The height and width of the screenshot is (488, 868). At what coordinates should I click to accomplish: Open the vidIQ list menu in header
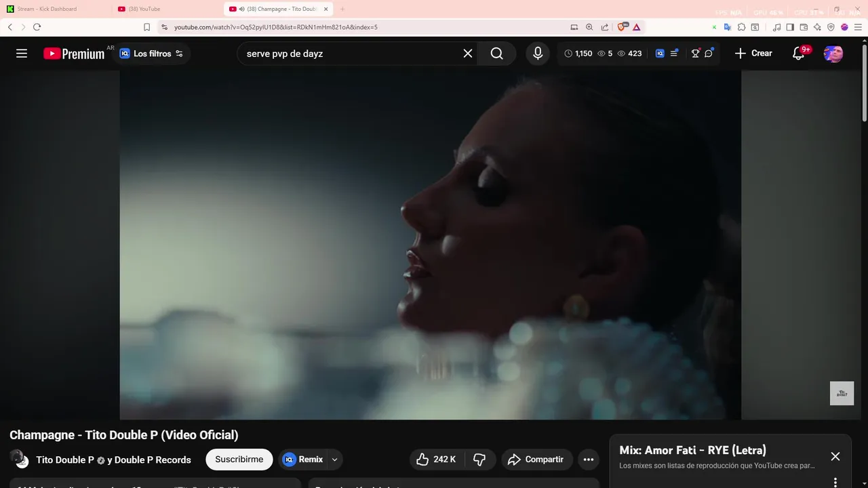click(x=674, y=54)
